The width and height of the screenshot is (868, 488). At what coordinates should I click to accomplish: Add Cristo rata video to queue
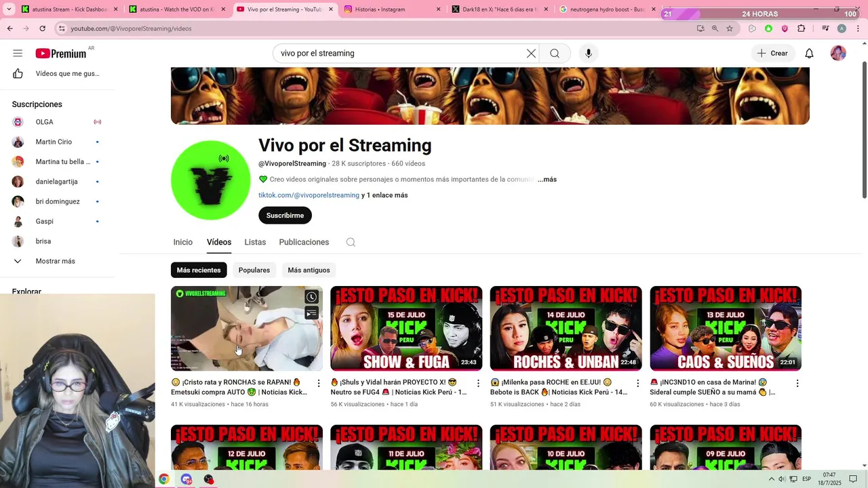tap(311, 313)
